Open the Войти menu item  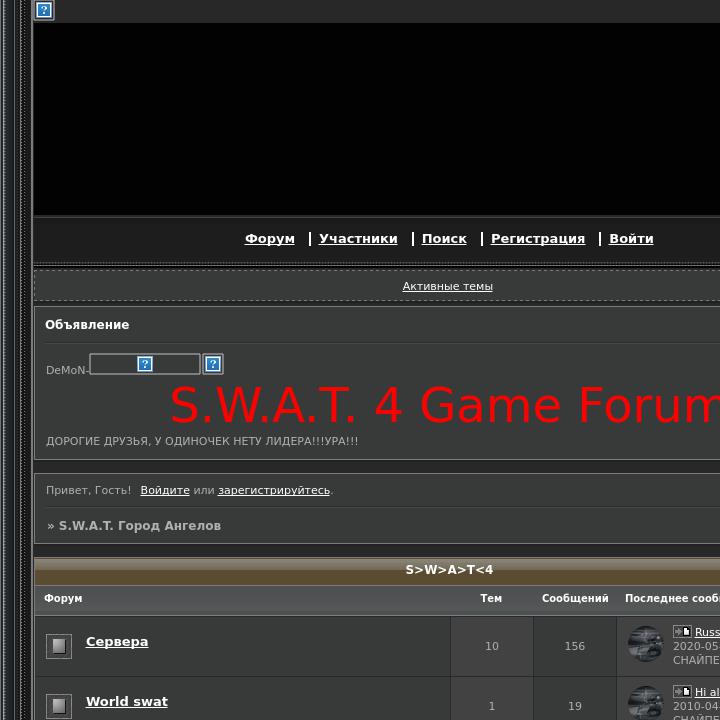(631, 238)
